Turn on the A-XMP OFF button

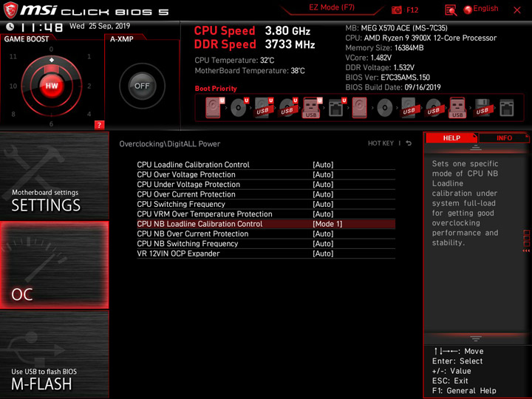142,86
